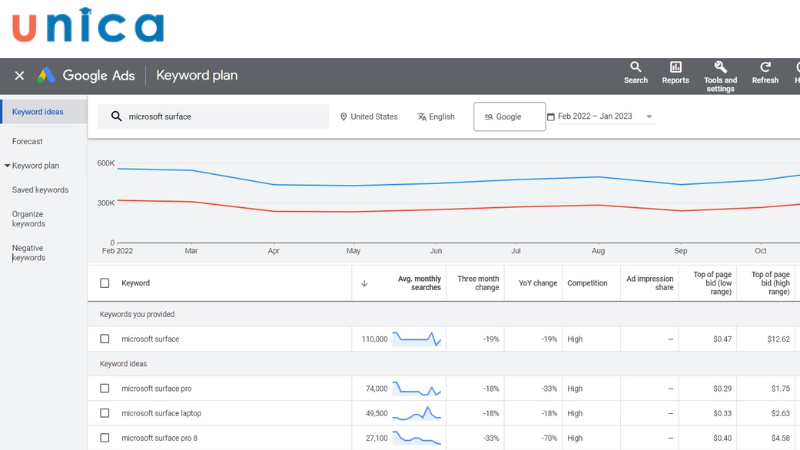Click Top of page bid (low range) header
Image resolution: width=800 pixels, height=450 pixels.
click(712, 283)
